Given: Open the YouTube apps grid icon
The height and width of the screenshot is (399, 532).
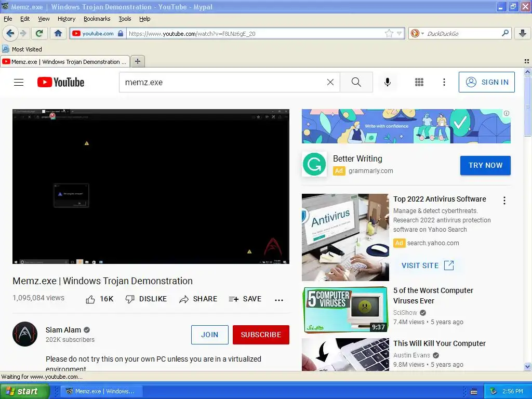Looking at the screenshot, I should point(419,82).
